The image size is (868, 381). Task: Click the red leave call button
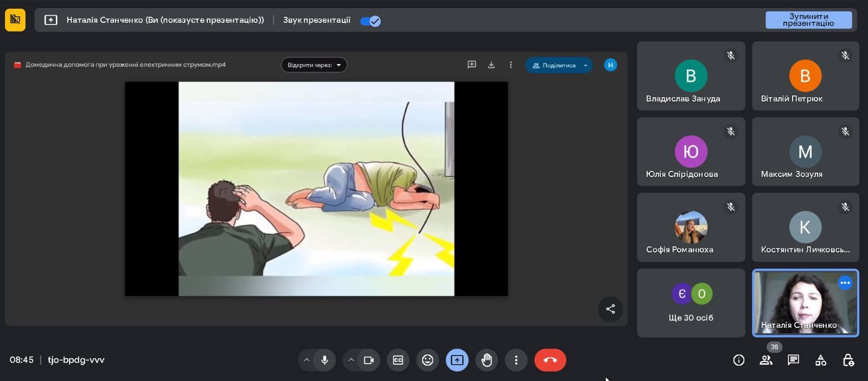[x=550, y=360]
